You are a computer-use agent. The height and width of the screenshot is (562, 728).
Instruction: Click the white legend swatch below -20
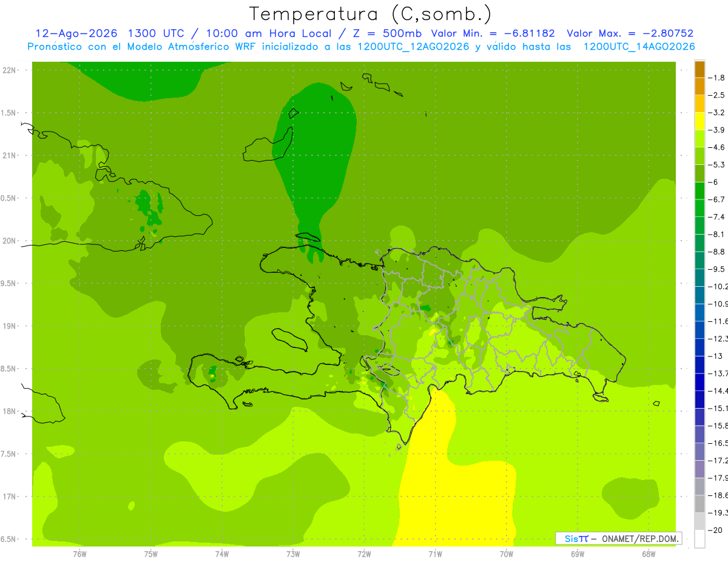[x=699, y=538]
